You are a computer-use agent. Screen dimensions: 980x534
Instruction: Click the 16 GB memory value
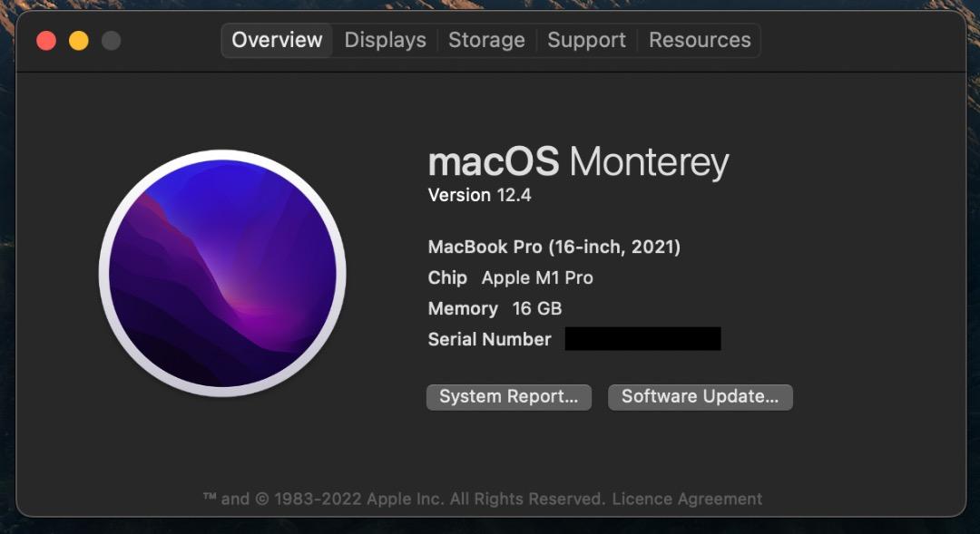pyautogui.click(x=537, y=308)
